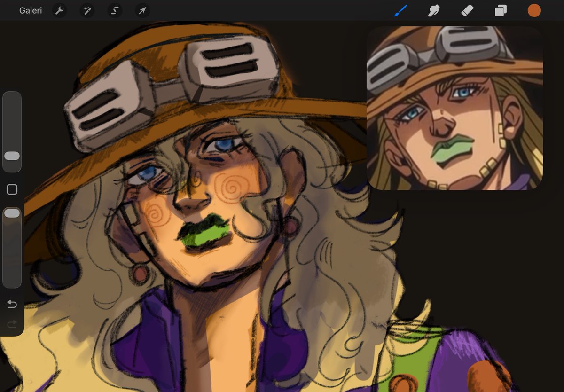Image resolution: width=564 pixels, height=392 pixels.
Task: Tap the floating reference image window
Action: point(454,108)
